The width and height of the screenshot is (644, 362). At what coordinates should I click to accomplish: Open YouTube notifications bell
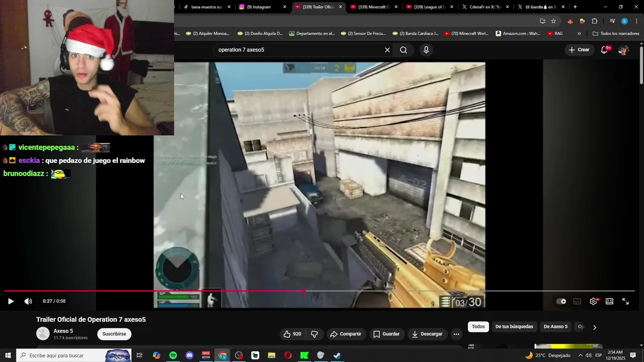(x=605, y=50)
